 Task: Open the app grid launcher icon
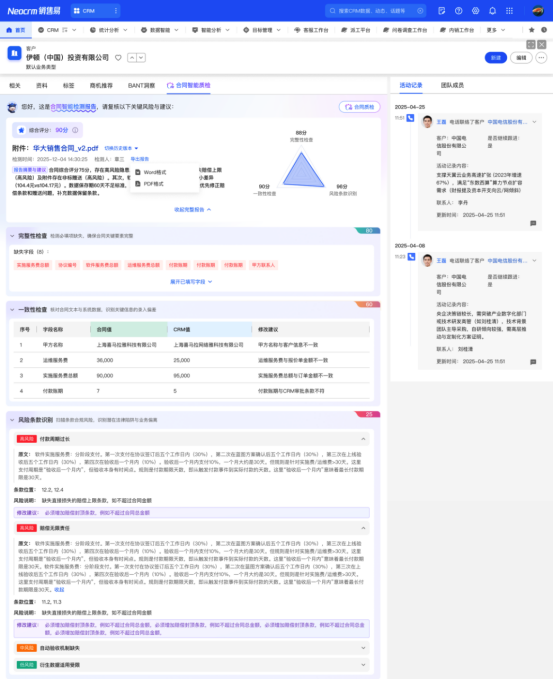tap(509, 11)
